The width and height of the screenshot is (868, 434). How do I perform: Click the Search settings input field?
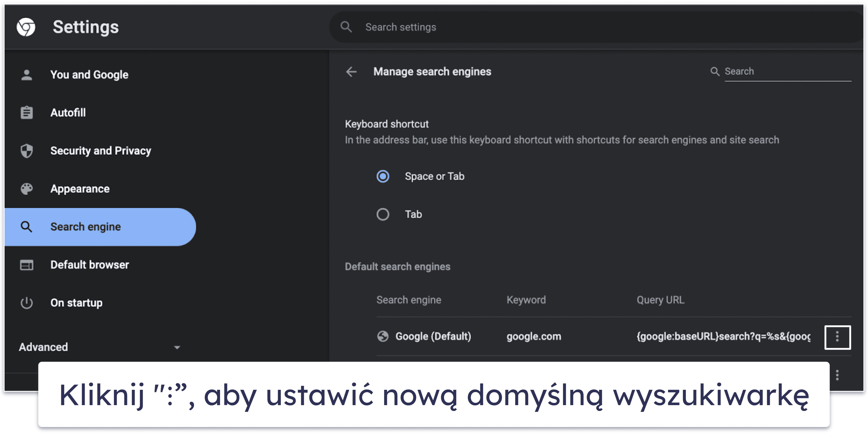(597, 27)
